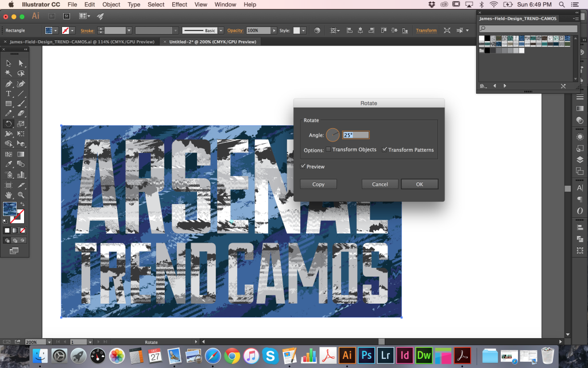This screenshot has height=368, width=588.
Task: Open the artboard number dropdown in the status bar
Action: pos(90,342)
